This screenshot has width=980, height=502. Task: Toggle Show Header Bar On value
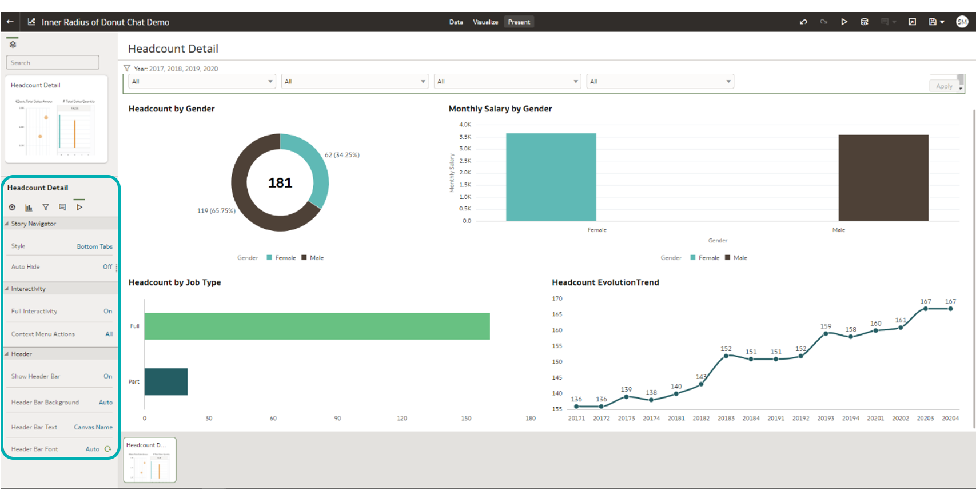pos(107,376)
